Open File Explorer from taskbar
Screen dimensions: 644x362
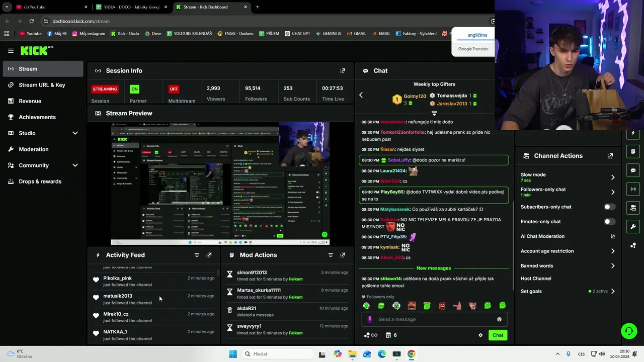coord(352,354)
